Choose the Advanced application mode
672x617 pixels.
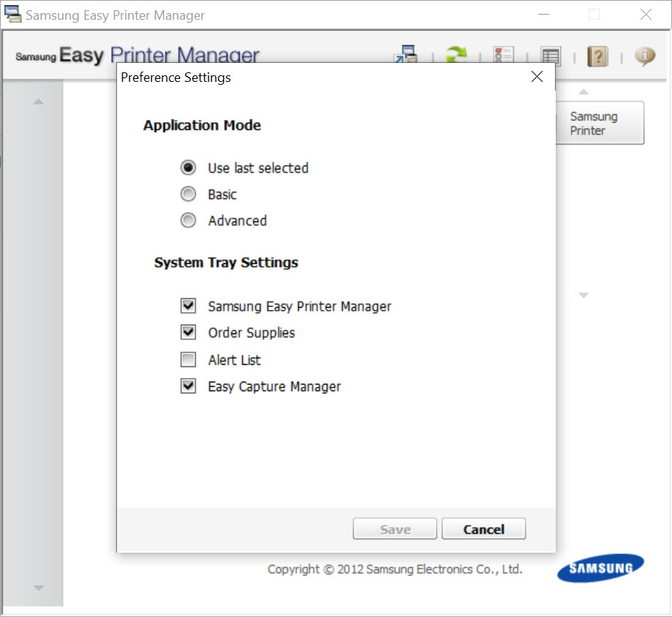188,220
